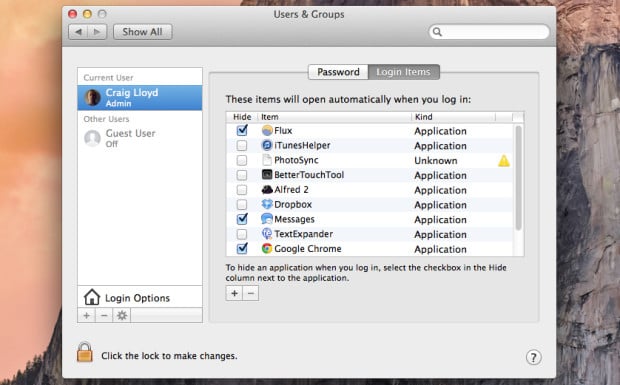
Task: Click the yellow minimize window button
Action: coord(87,14)
